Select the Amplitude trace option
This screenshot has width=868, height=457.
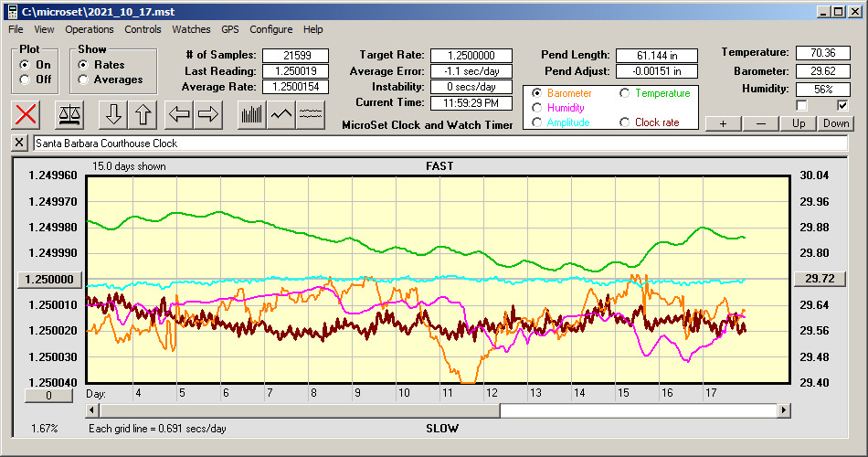coord(536,122)
